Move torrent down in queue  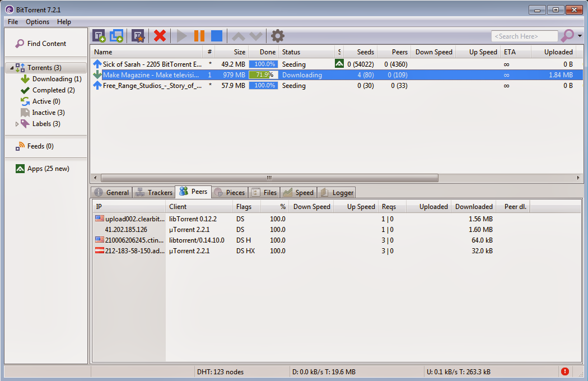click(x=256, y=36)
